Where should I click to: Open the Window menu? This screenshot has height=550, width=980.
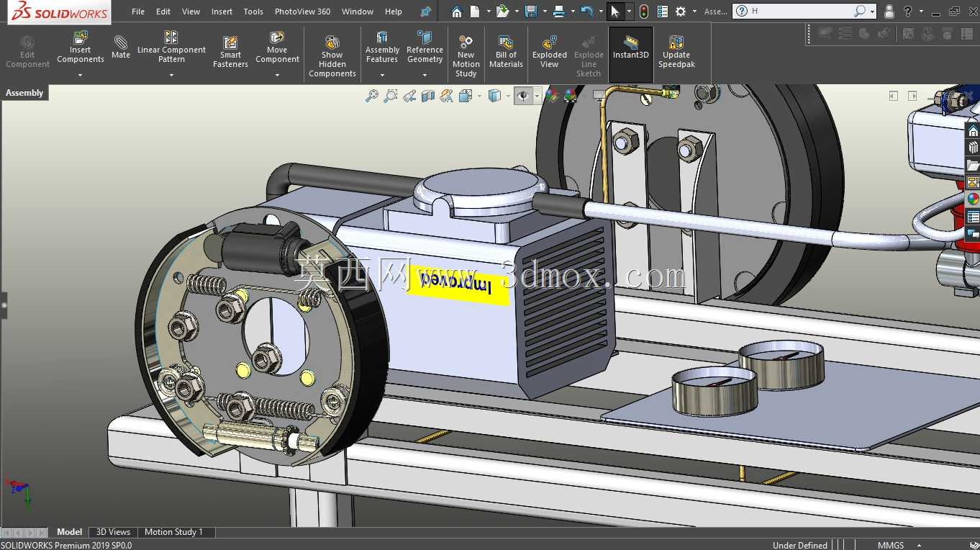click(358, 12)
